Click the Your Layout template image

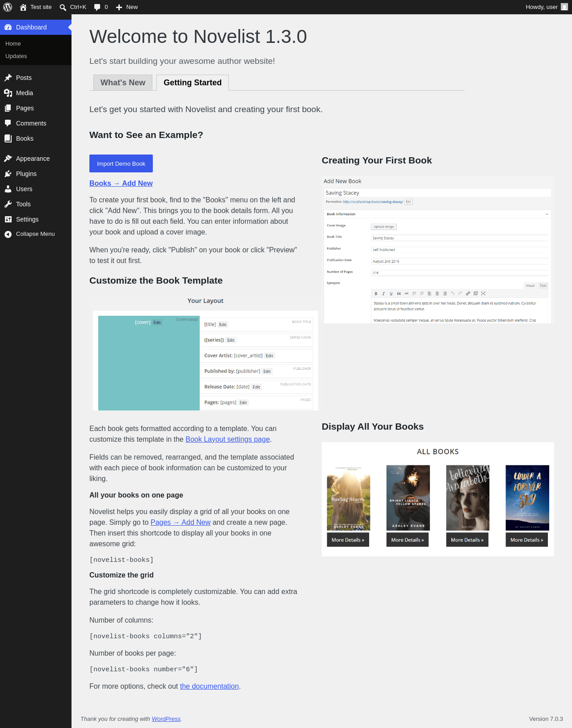206,352
